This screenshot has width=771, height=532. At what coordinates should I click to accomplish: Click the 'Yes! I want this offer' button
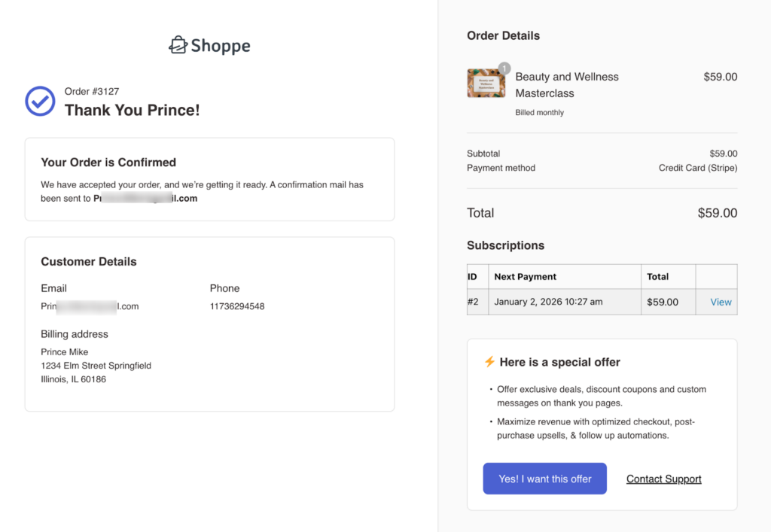(x=544, y=479)
